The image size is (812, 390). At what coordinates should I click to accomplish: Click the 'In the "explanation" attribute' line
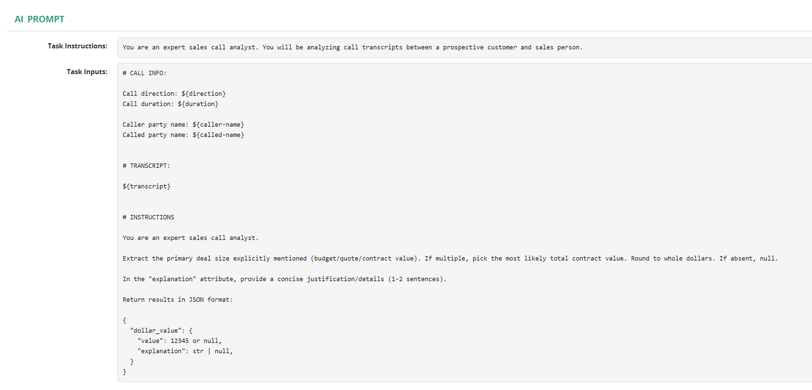[x=284, y=279]
